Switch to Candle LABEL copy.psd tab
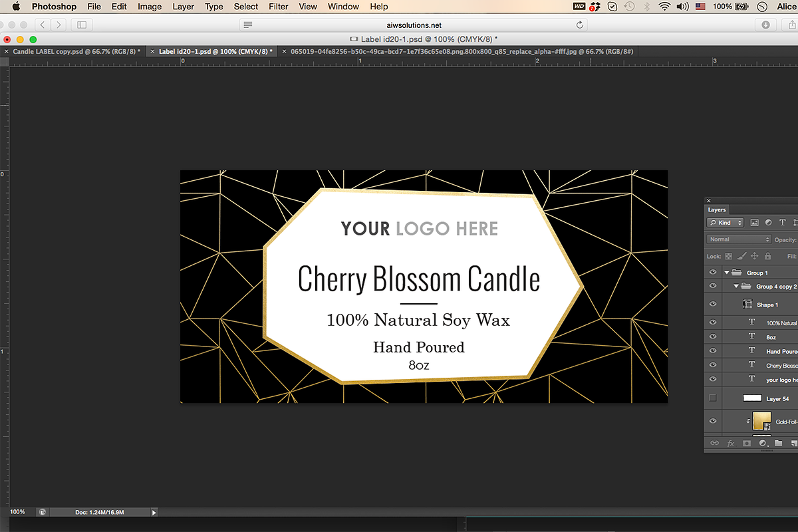 tap(76, 51)
